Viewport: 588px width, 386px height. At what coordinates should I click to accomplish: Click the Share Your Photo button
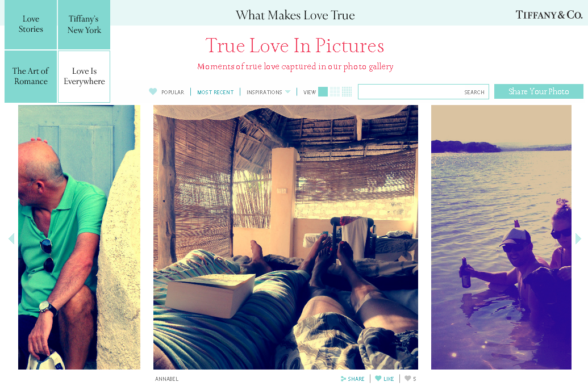click(x=539, y=91)
